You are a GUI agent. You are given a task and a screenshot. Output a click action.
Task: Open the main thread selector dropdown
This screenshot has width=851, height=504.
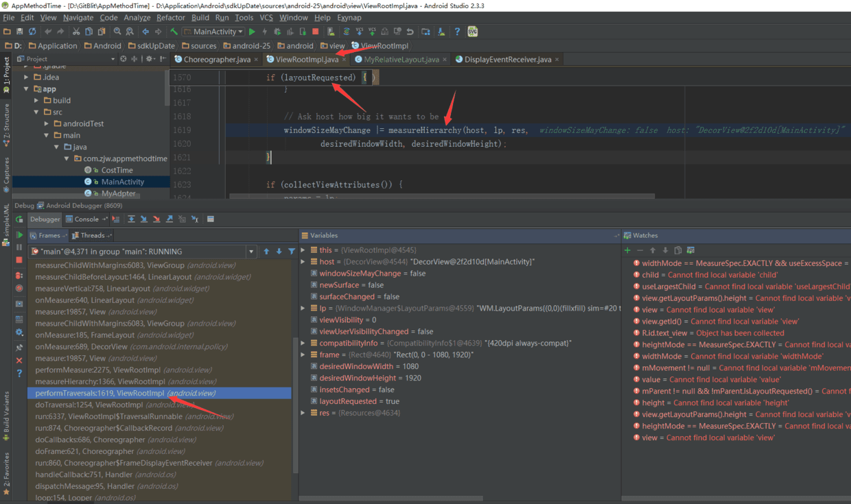tap(251, 252)
